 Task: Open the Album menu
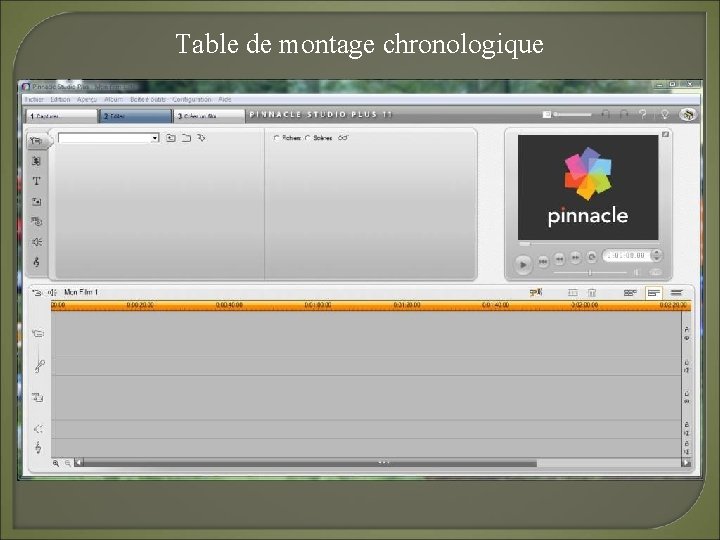pyautogui.click(x=113, y=100)
